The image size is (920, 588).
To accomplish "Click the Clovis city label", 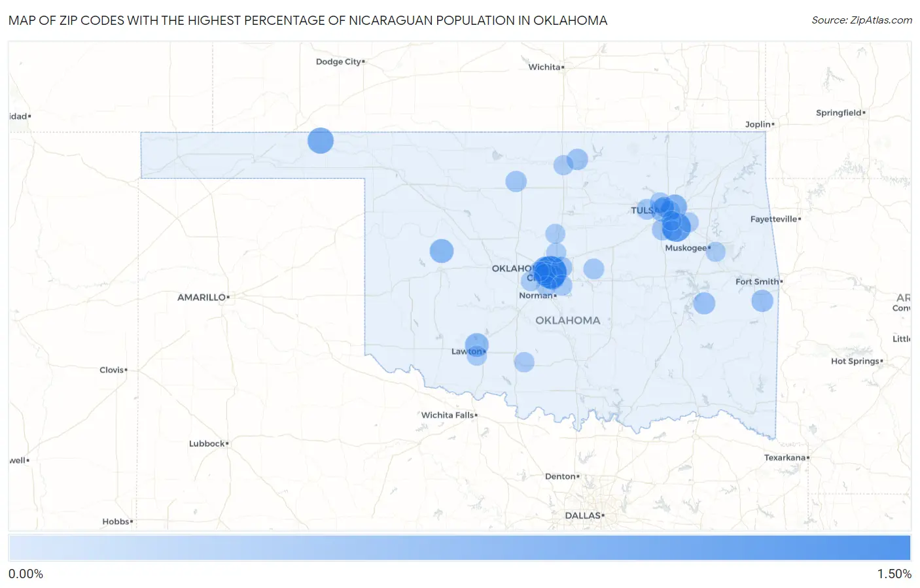I will pyautogui.click(x=111, y=370).
